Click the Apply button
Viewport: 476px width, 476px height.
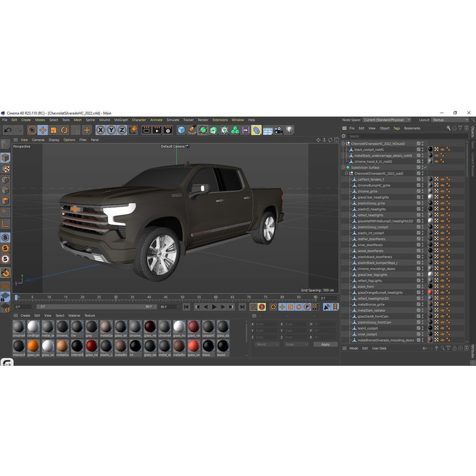click(325, 345)
